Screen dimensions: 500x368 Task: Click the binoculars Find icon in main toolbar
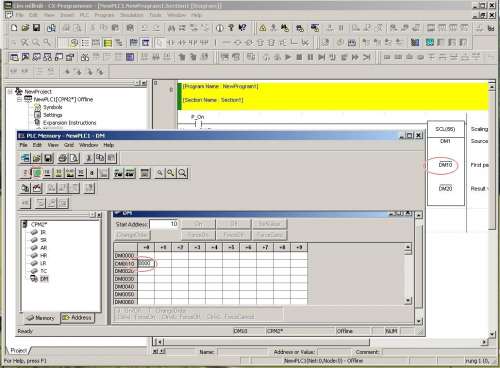[171, 28]
